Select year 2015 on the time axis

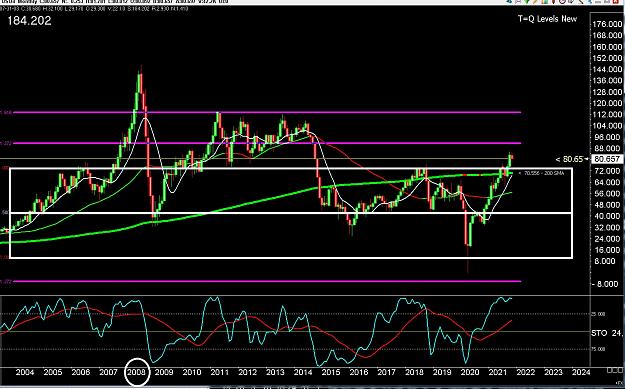point(331,372)
